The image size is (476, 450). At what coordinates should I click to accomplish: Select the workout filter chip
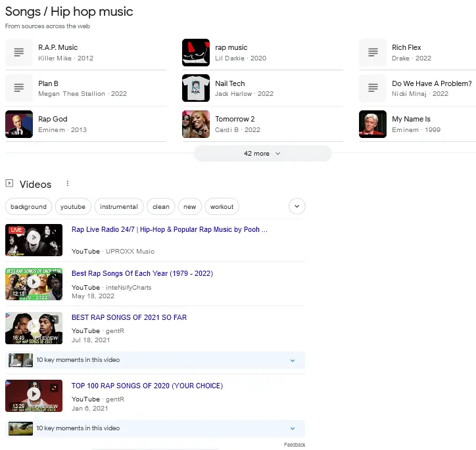point(222,206)
